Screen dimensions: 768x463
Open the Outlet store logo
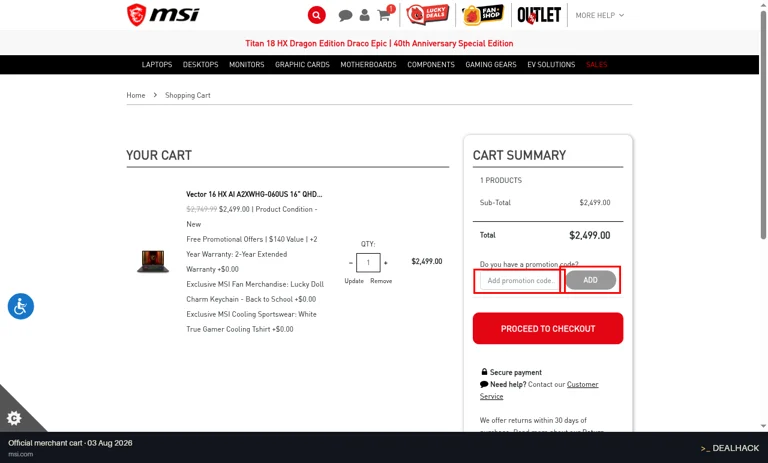click(539, 15)
